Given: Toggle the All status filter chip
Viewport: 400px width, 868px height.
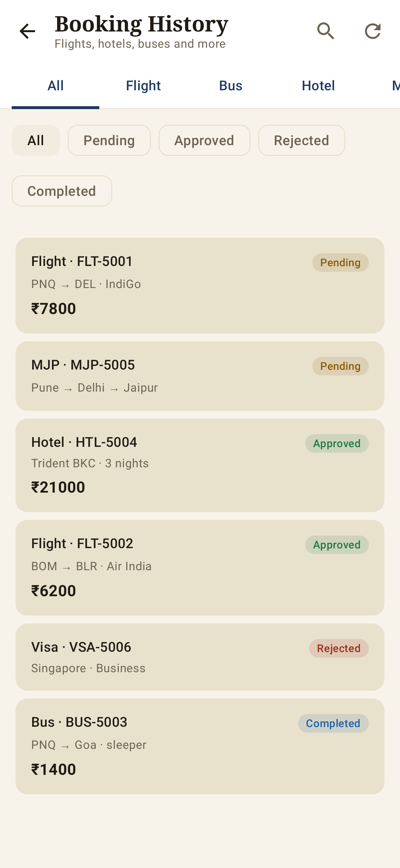Looking at the screenshot, I should (x=36, y=140).
